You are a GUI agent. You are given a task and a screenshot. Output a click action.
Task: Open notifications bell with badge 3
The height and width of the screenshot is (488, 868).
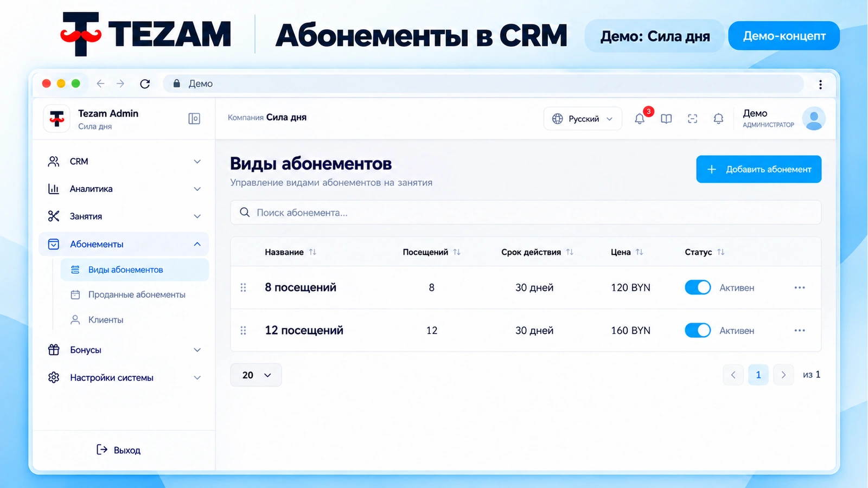pyautogui.click(x=640, y=118)
